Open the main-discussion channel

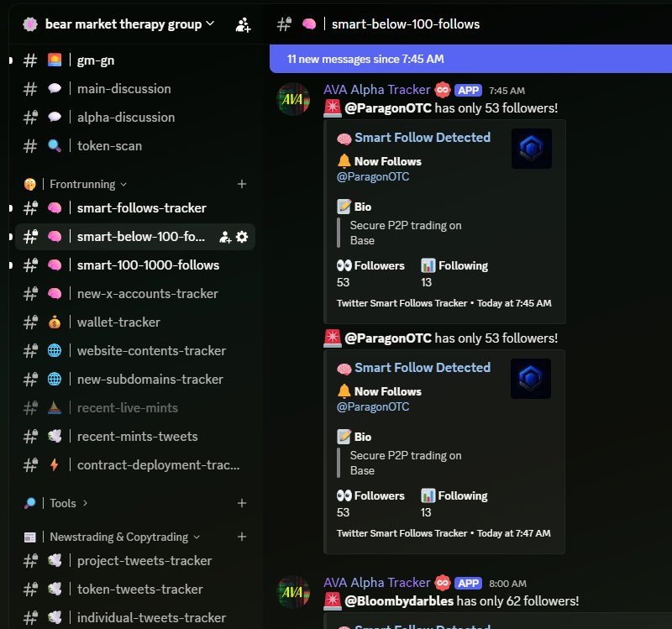click(135, 89)
